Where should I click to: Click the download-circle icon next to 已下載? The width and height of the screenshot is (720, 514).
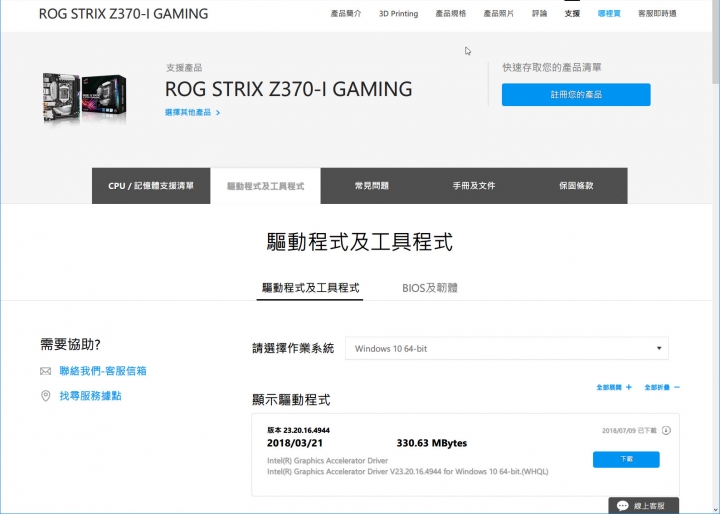pos(666,430)
